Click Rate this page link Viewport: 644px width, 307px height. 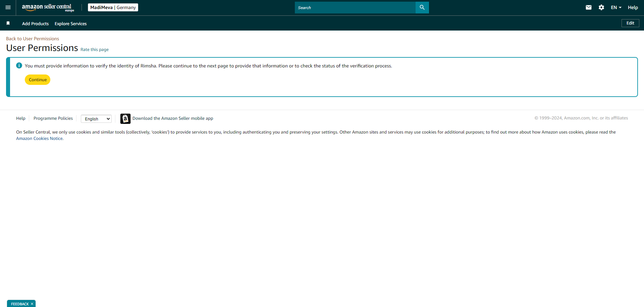tap(95, 49)
